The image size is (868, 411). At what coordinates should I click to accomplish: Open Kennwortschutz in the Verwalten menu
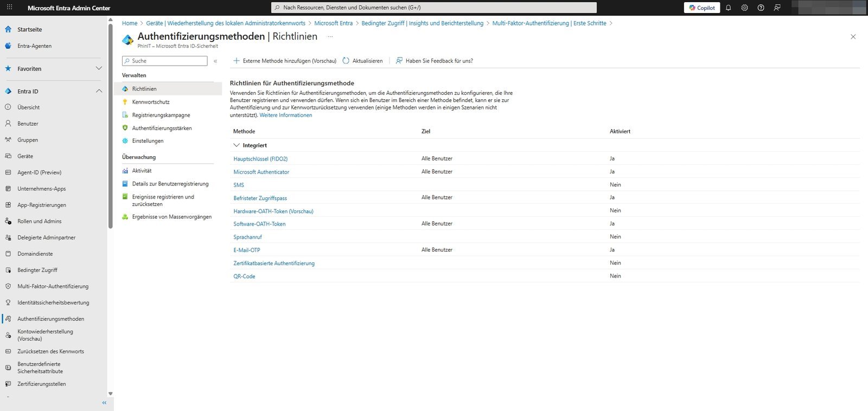click(x=151, y=102)
